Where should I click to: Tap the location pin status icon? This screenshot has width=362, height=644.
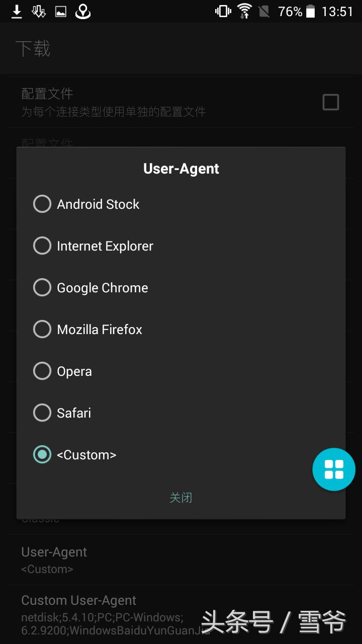[83, 12]
